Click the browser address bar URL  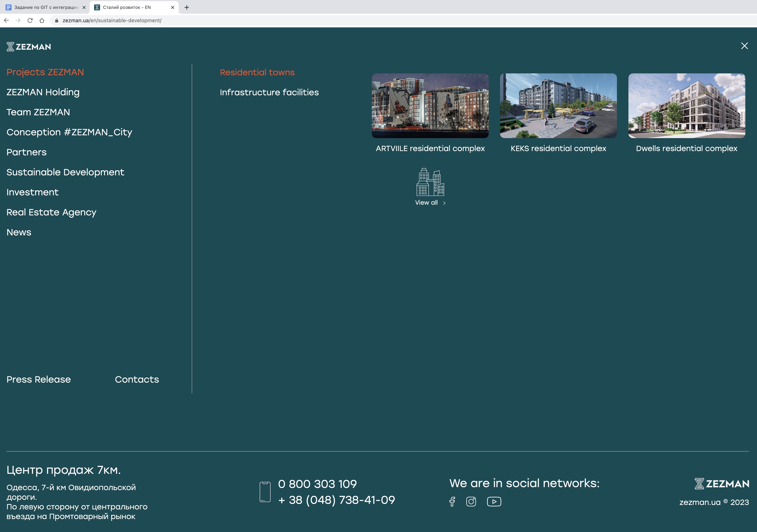tap(112, 20)
